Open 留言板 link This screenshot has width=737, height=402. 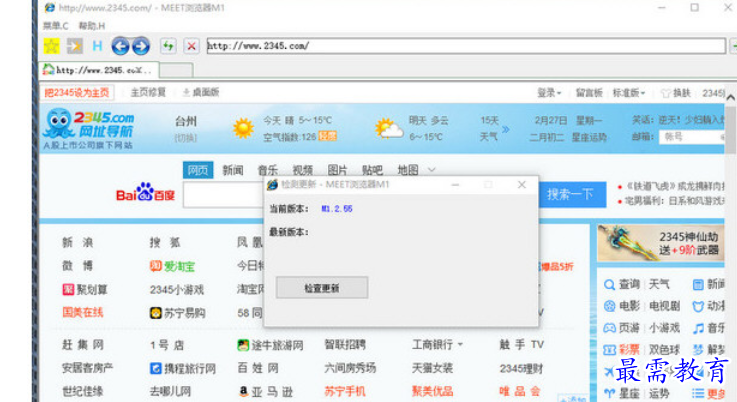[x=589, y=93]
